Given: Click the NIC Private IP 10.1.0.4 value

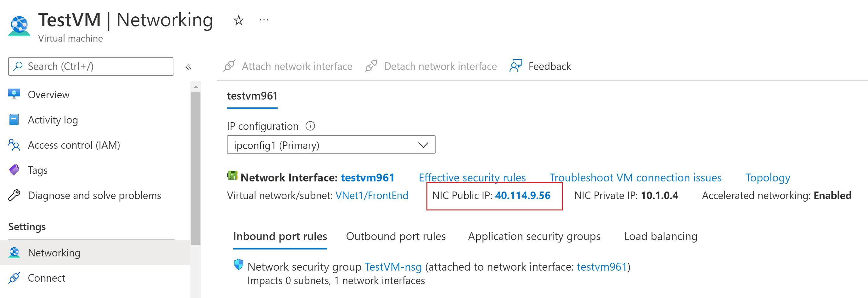Looking at the screenshot, I should (x=659, y=196).
